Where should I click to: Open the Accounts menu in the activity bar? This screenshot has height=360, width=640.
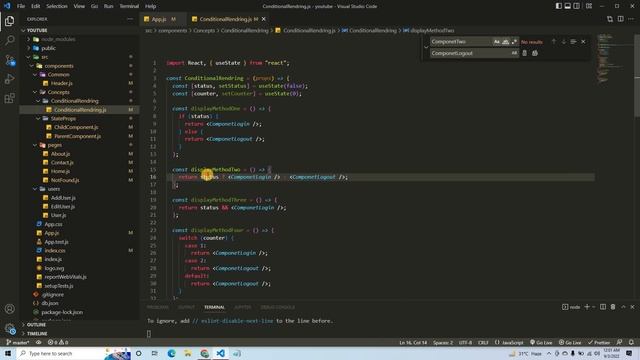(9, 309)
